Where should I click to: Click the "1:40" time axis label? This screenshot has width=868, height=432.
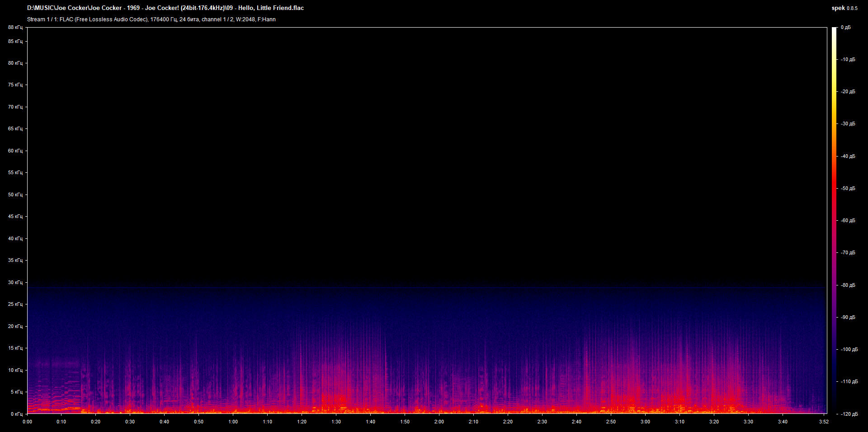pos(371,422)
